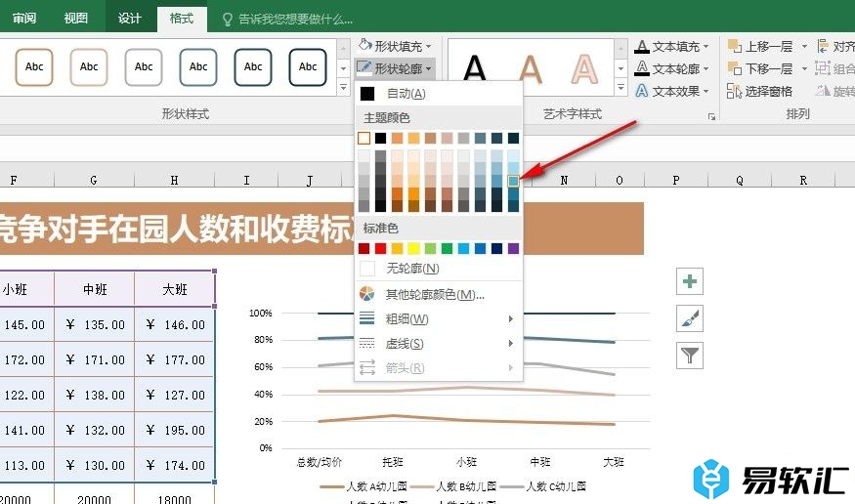Open the 上移一层 dropdown arrow
The height and width of the screenshot is (504, 855).
(x=804, y=46)
